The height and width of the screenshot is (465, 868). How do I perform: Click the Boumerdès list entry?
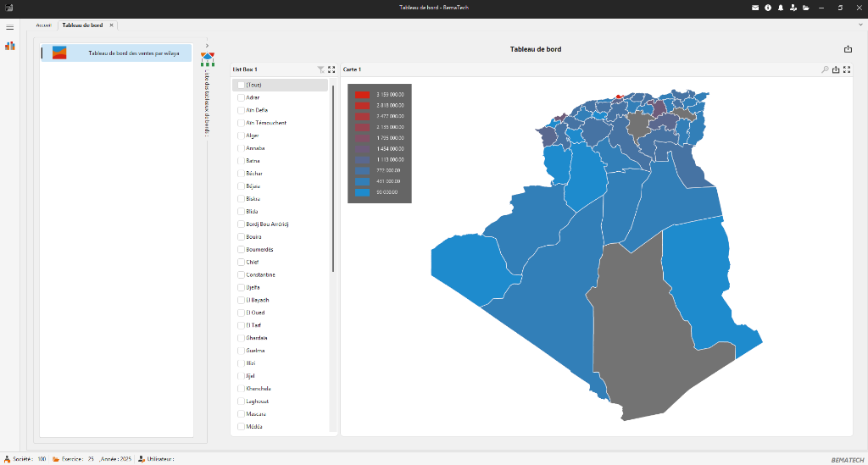tap(259, 249)
